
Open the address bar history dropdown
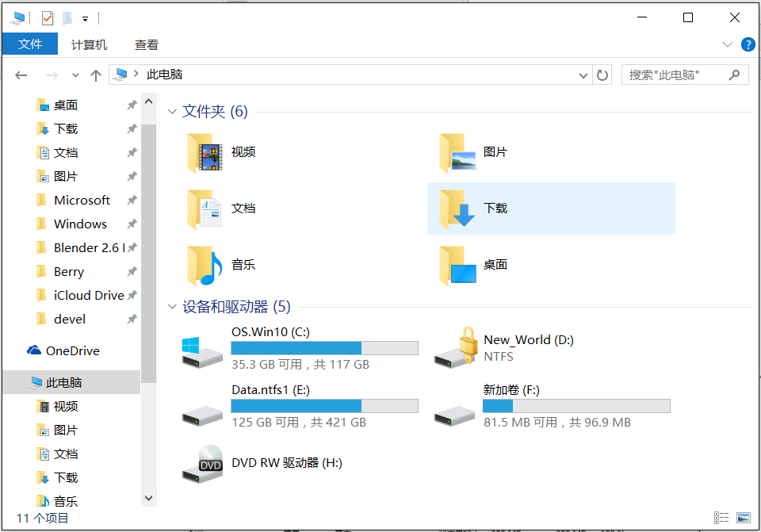click(x=584, y=75)
